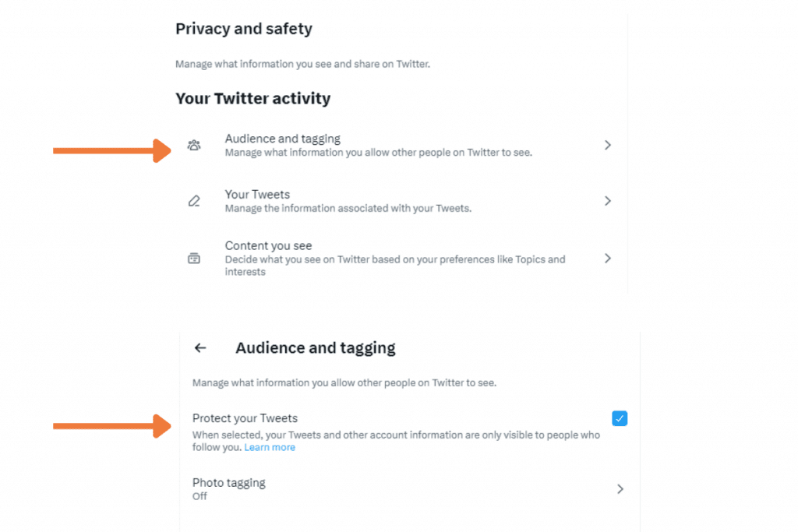Click the Content you see card icon
Image resolution: width=798 pixels, height=532 pixels.
[194, 259]
